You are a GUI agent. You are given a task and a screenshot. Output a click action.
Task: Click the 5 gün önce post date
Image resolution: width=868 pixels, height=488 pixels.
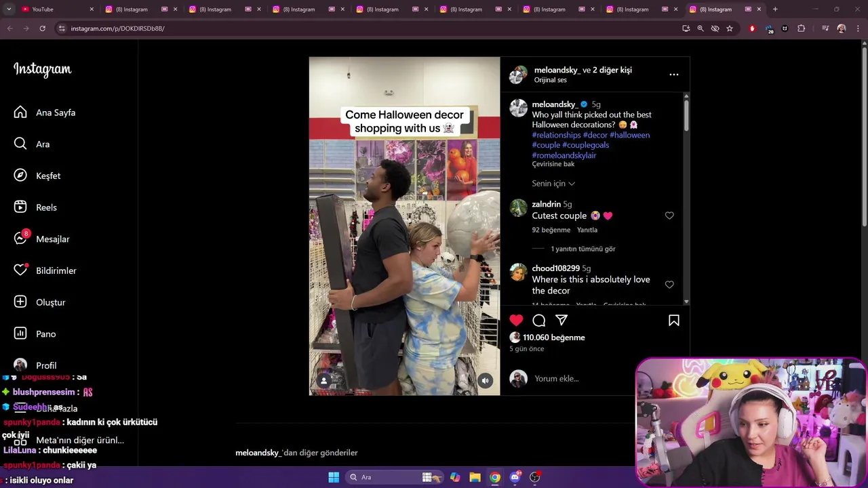point(527,349)
